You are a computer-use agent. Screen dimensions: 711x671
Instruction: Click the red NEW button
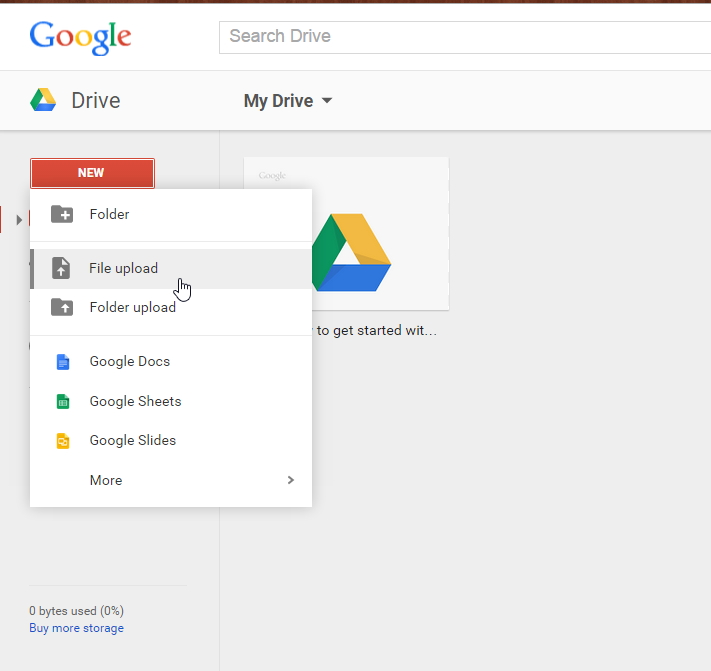(92, 173)
